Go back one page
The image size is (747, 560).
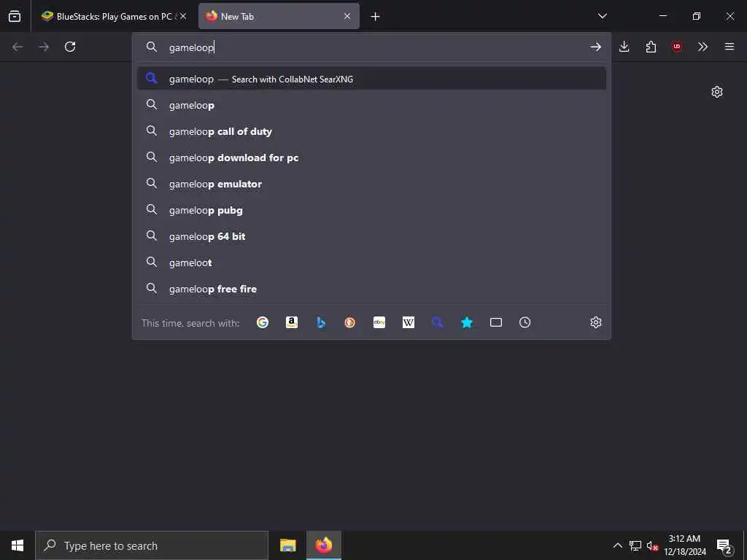pos(18,47)
